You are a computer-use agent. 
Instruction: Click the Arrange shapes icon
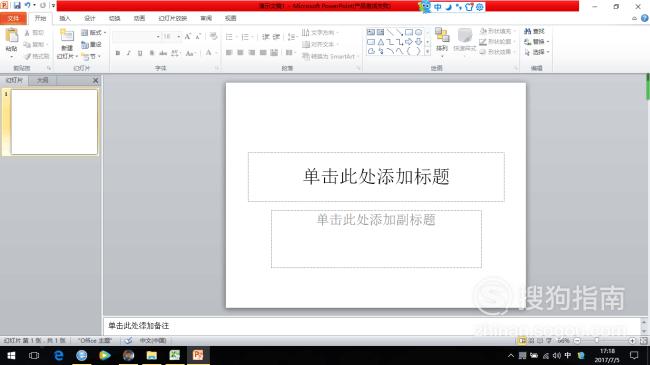pos(442,36)
